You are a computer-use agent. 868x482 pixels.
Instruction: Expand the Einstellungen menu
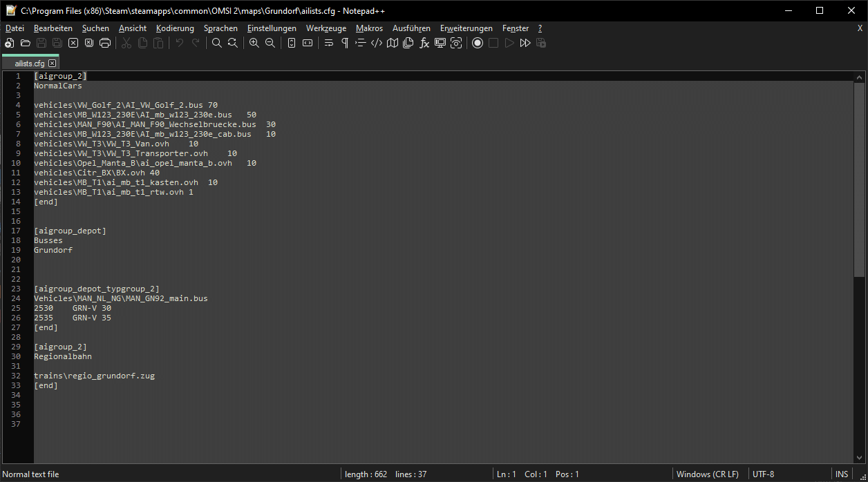(x=272, y=28)
